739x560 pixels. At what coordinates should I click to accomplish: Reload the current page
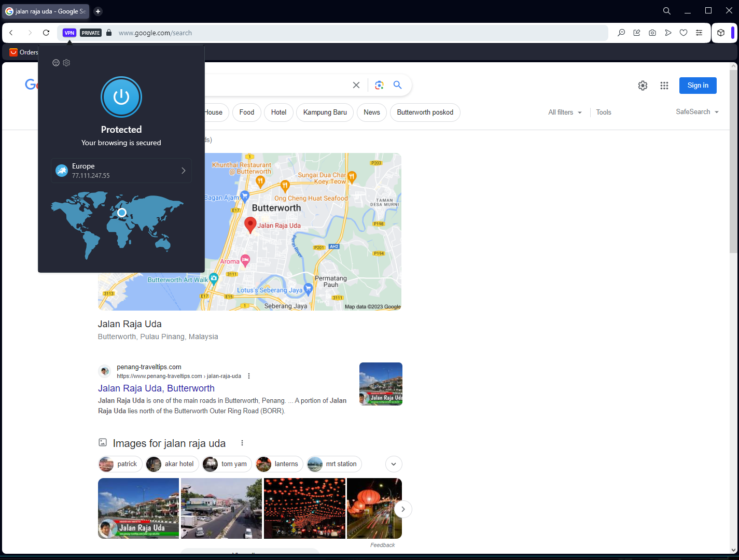tap(46, 33)
